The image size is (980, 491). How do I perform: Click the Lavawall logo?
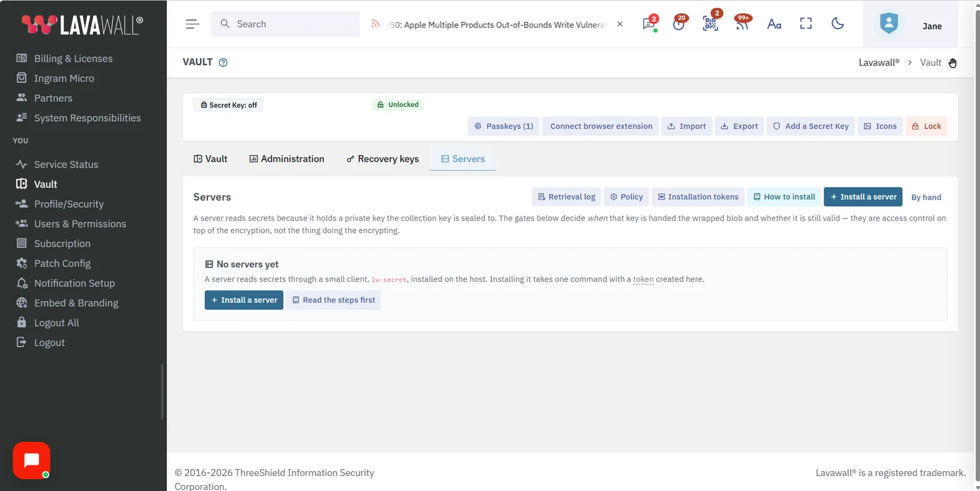tap(82, 24)
